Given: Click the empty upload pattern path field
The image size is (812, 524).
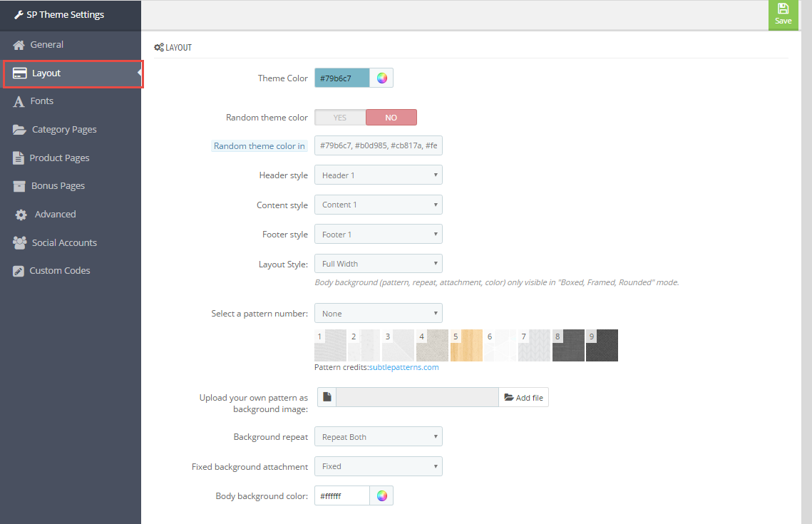Looking at the screenshot, I should tap(417, 397).
